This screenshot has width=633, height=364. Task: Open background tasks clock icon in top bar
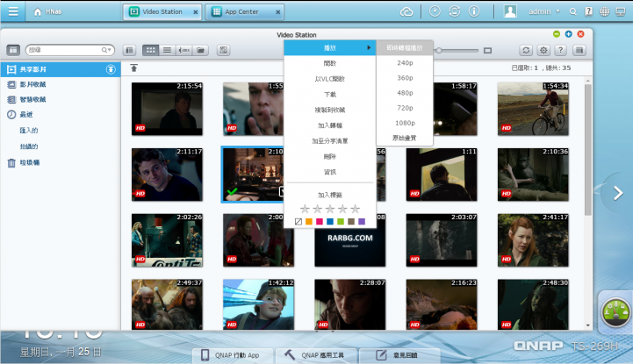click(435, 11)
